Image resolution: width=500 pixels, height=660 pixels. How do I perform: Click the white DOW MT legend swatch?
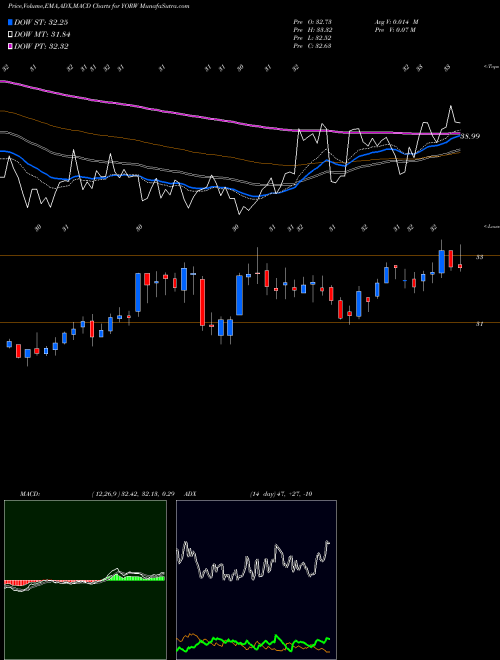(x=11, y=35)
